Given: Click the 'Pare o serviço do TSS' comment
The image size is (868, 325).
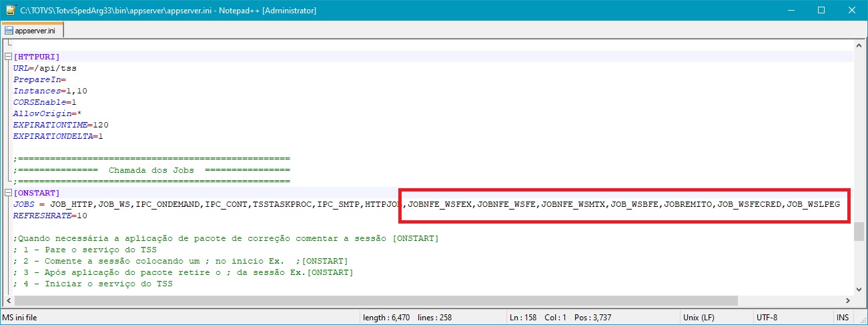Looking at the screenshot, I should [x=85, y=250].
